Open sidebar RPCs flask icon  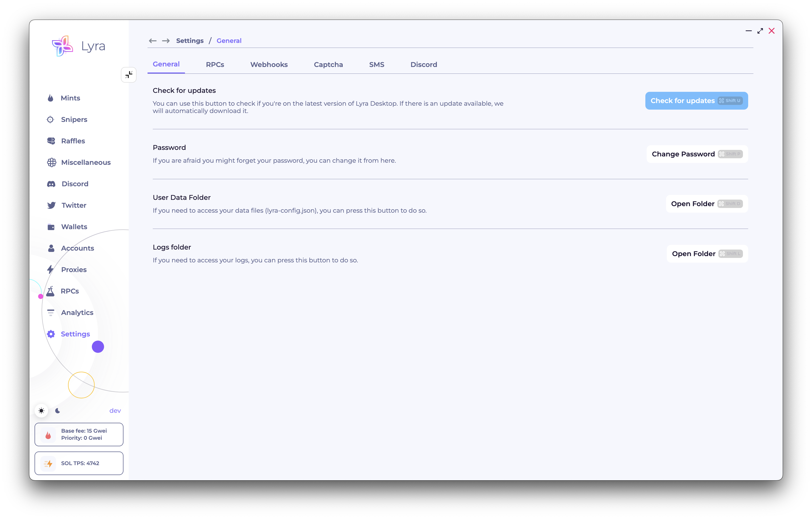50,291
